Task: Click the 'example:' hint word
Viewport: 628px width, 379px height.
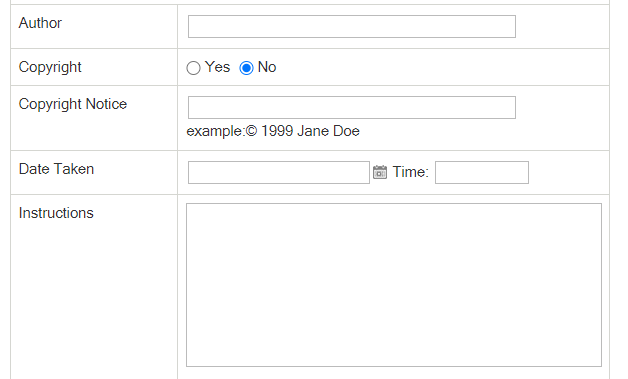Action: tap(215, 131)
